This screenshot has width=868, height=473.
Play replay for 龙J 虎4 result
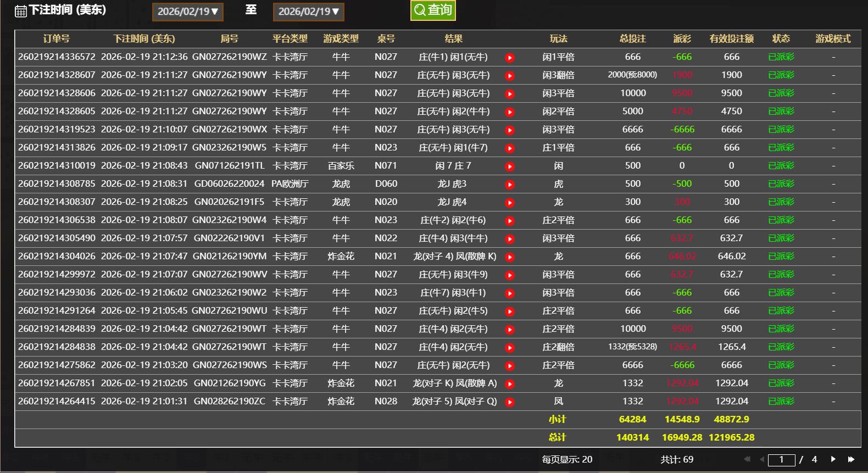(x=510, y=203)
